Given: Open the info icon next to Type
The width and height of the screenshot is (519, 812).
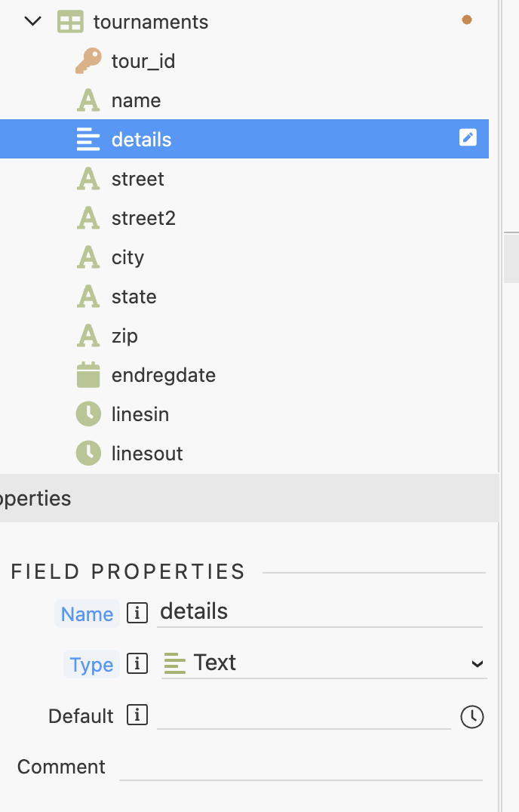Looking at the screenshot, I should 137,664.
